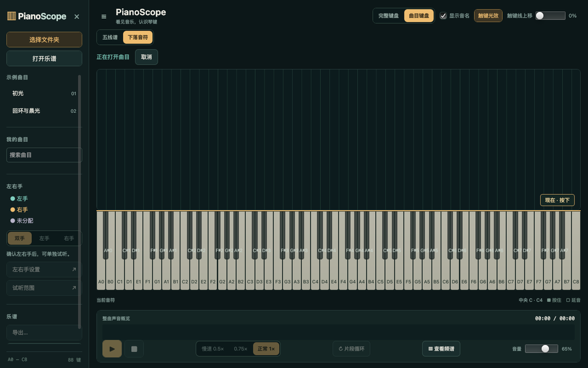Set speed to 正常 1×
Screen dimensions: 588x368
[266, 349]
